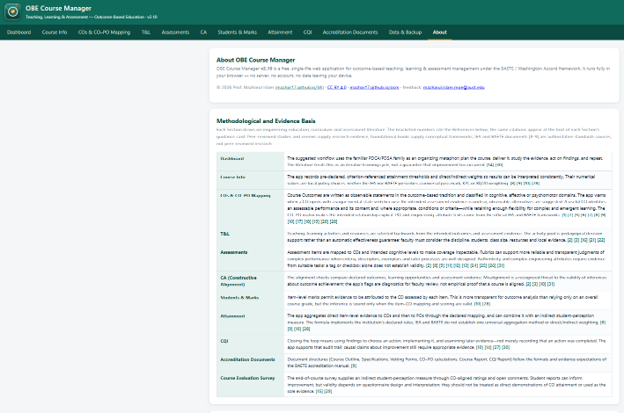Select the Course Info row label in table
Viewport: 624px width, 413px height.
point(233,177)
